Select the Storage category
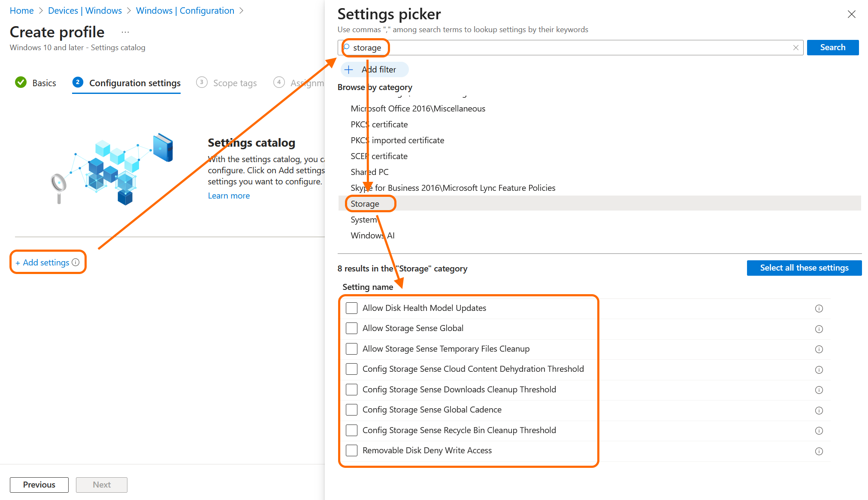 (x=365, y=204)
